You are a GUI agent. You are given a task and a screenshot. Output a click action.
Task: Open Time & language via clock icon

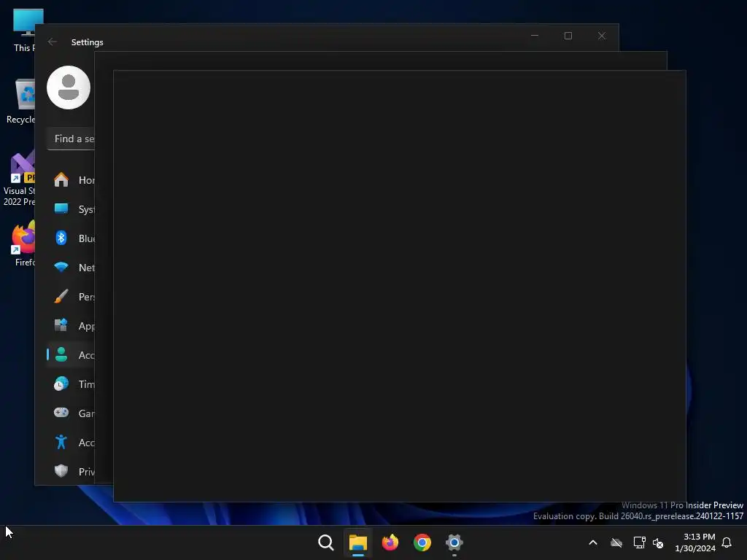(x=61, y=384)
